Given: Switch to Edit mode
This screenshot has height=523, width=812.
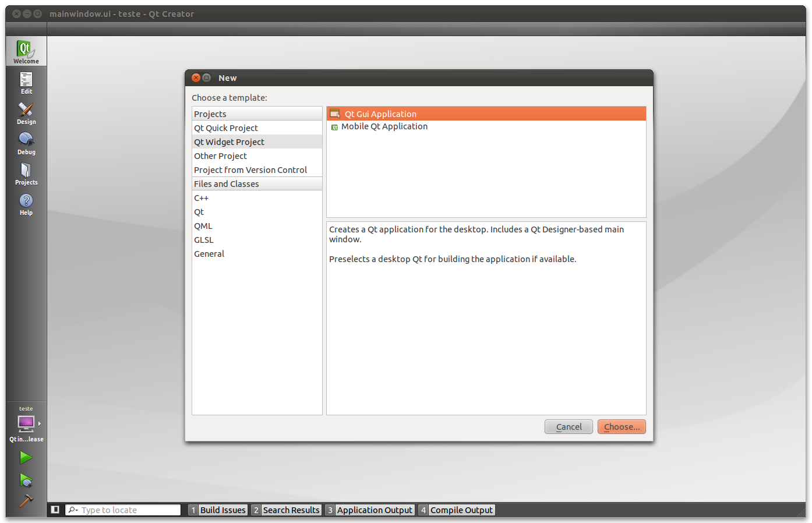Looking at the screenshot, I should point(26,83).
